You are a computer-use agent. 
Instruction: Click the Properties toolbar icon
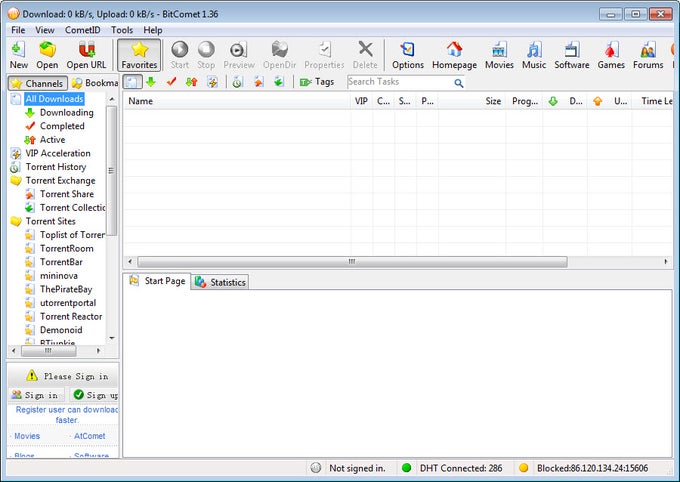pyautogui.click(x=324, y=55)
